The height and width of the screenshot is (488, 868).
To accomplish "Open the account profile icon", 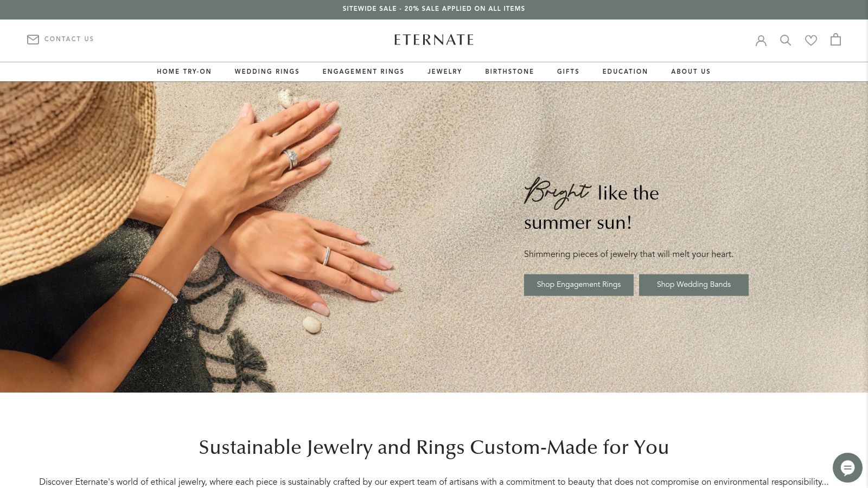I will (761, 40).
